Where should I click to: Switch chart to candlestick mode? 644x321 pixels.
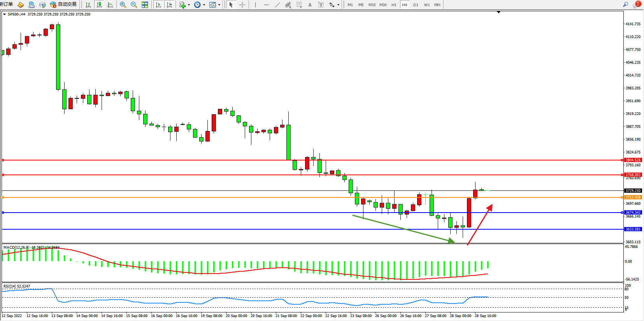point(99,5)
